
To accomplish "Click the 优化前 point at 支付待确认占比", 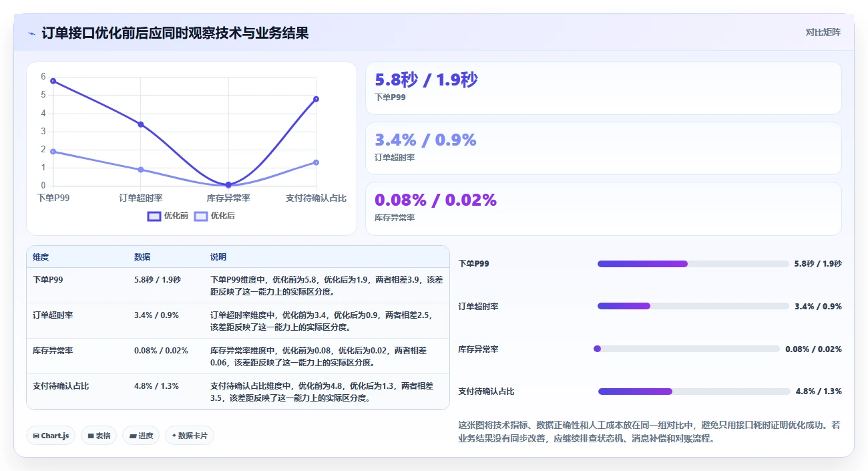I will pyautogui.click(x=316, y=99).
